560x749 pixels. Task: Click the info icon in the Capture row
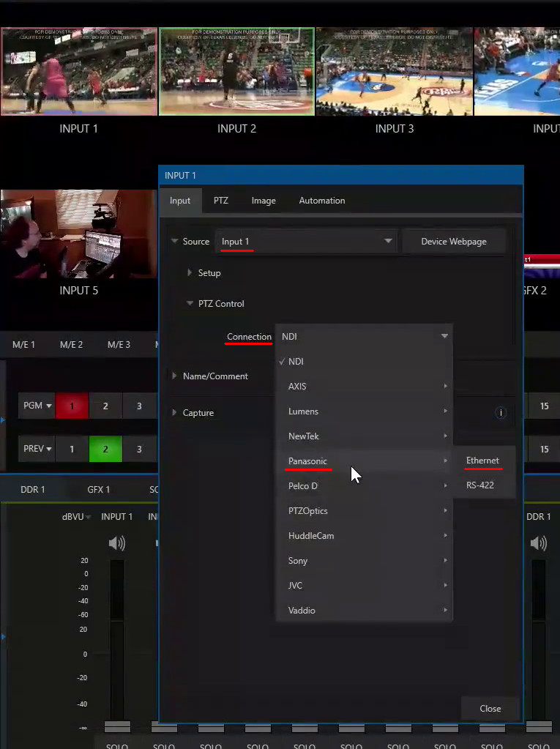pyautogui.click(x=500, y=413)
